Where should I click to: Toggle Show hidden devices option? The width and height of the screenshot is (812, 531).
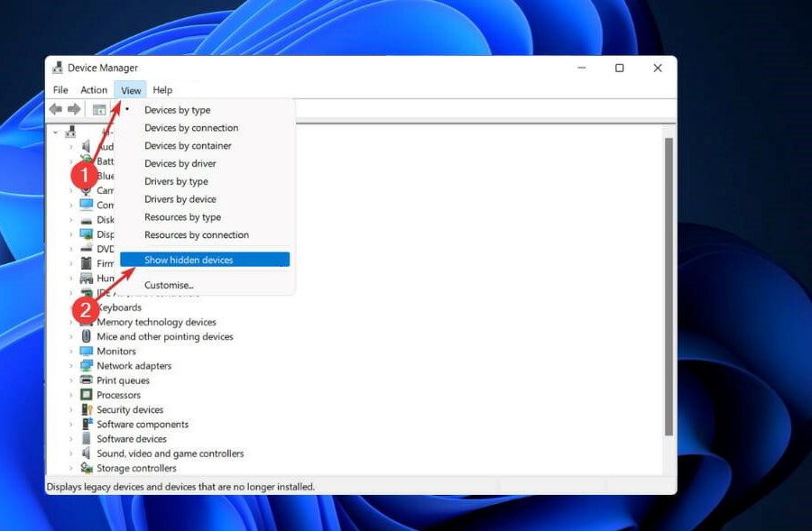189,260
